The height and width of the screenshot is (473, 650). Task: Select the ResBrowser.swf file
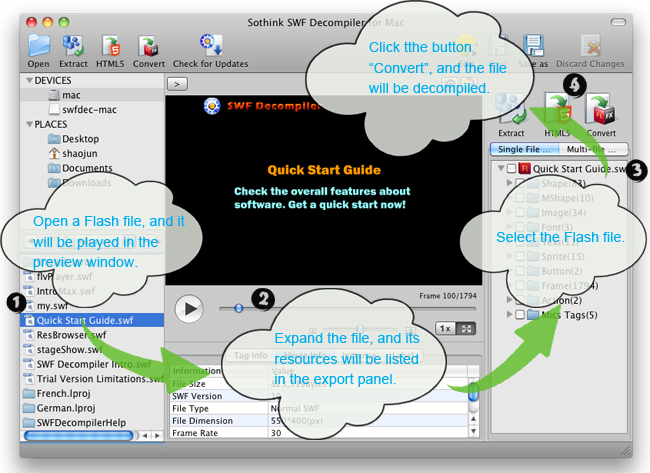(x=92, y=335)
